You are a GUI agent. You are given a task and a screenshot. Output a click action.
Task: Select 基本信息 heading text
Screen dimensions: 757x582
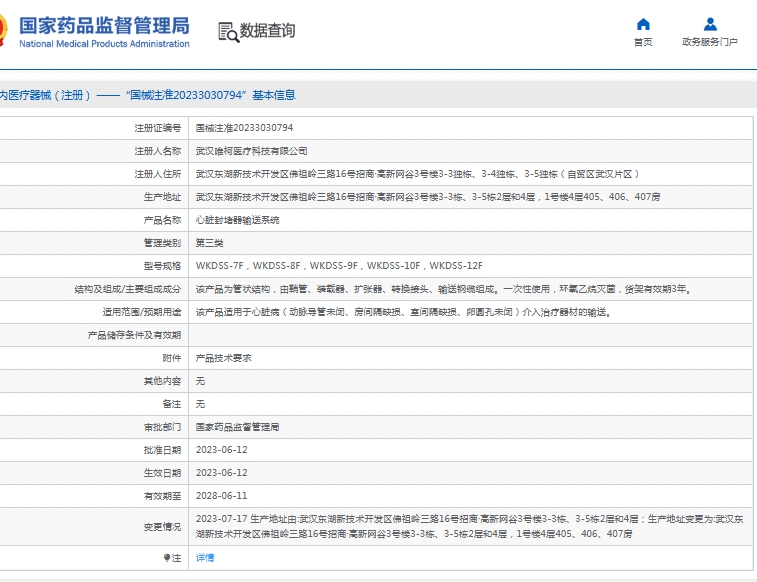[274, 95]
